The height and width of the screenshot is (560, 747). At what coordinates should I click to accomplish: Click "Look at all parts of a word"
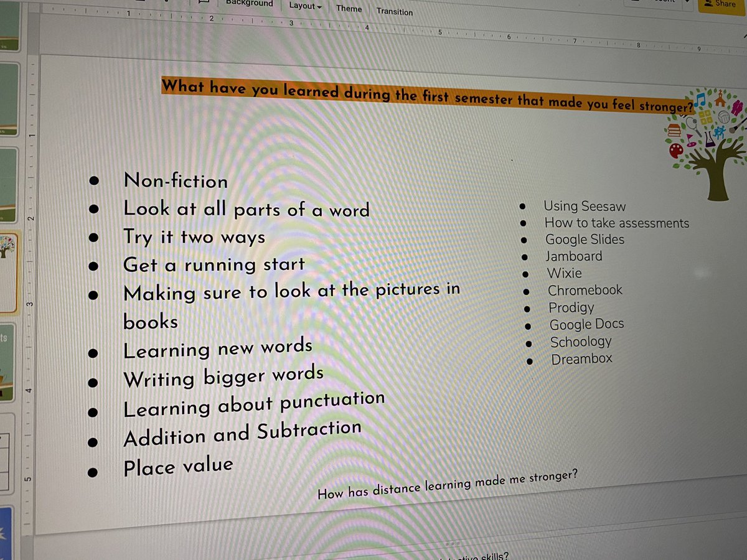(x=247, y=209)
